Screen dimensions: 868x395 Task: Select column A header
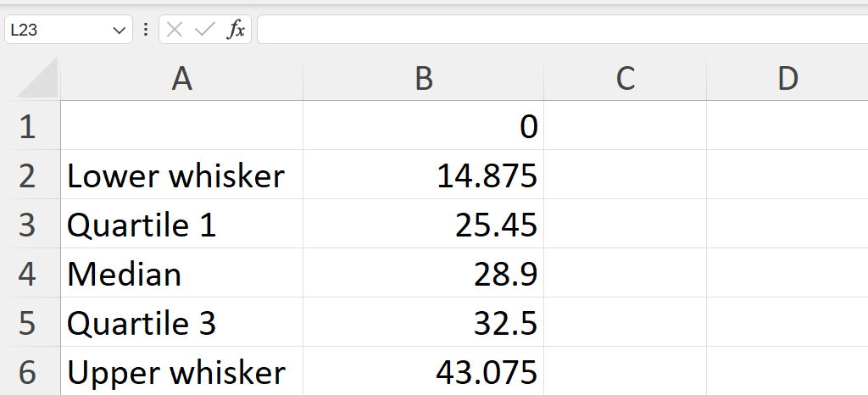[181, 79]
